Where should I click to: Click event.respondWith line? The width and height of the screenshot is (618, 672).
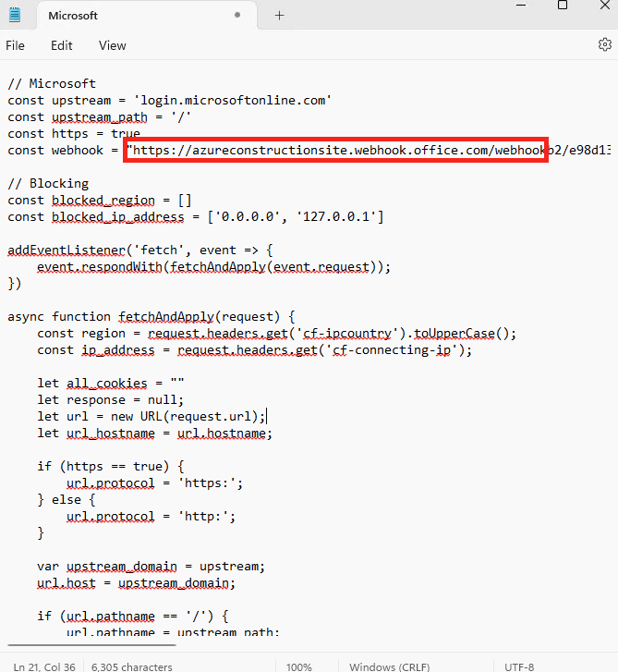point(213,267)
